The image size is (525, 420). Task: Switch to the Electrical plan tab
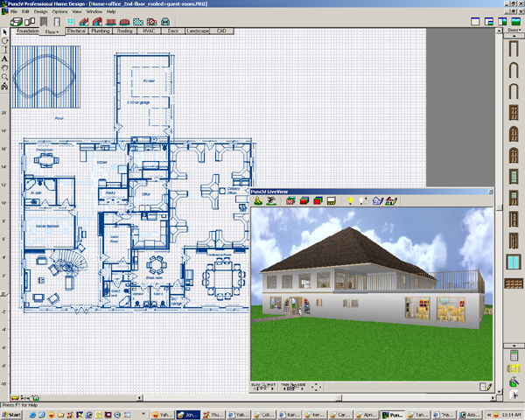pos(76,31)
